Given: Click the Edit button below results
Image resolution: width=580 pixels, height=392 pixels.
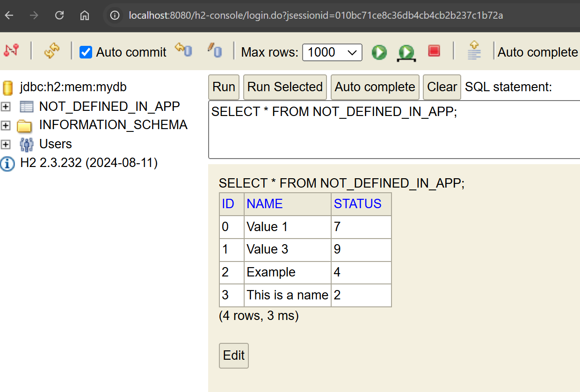Looking at the screenshot, I should pos(233,356).
